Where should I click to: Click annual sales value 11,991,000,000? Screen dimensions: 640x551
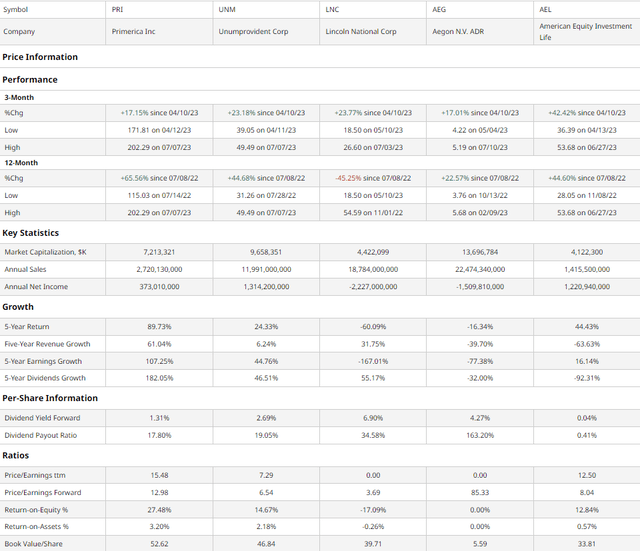click(x=266, y=269)
